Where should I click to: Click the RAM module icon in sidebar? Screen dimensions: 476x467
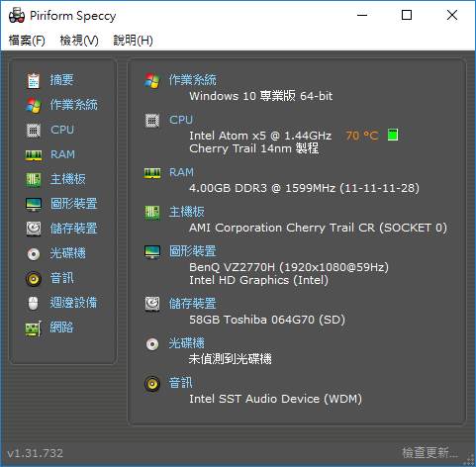(x=34, y=155)
